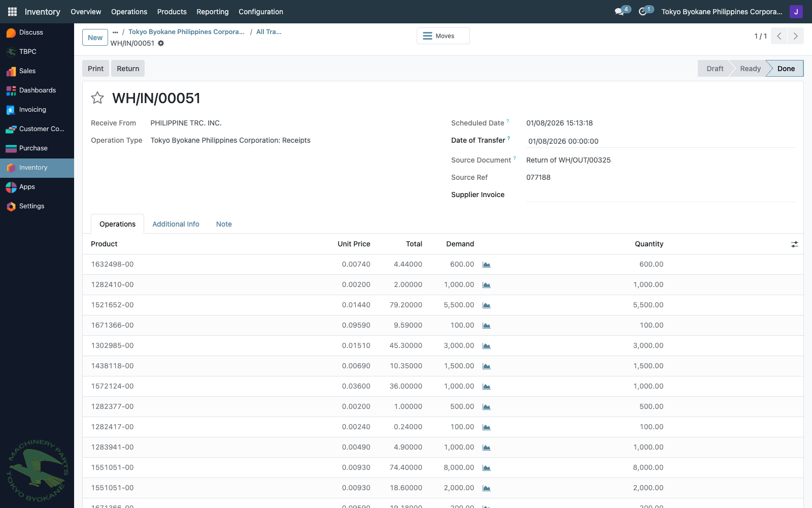
Task: Open Tokyo Byokane Philippines breadcrumb link
Action: coord(186,32)
